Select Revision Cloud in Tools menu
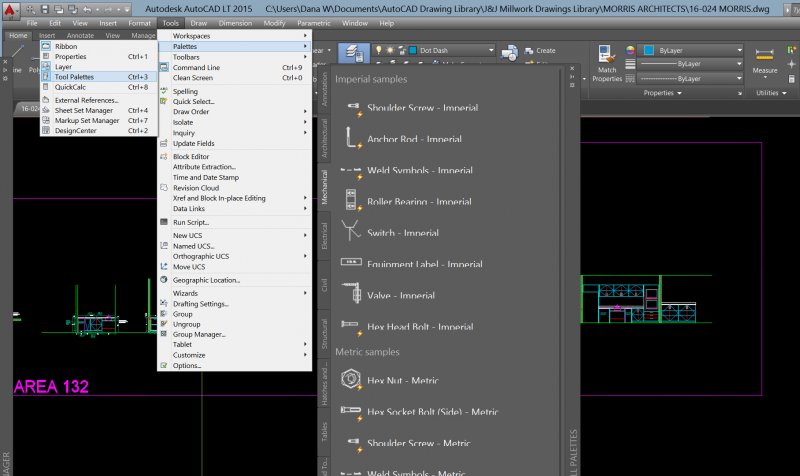Image resolution: width=800 pixels, height=476 pixels. tap(235, 188)
